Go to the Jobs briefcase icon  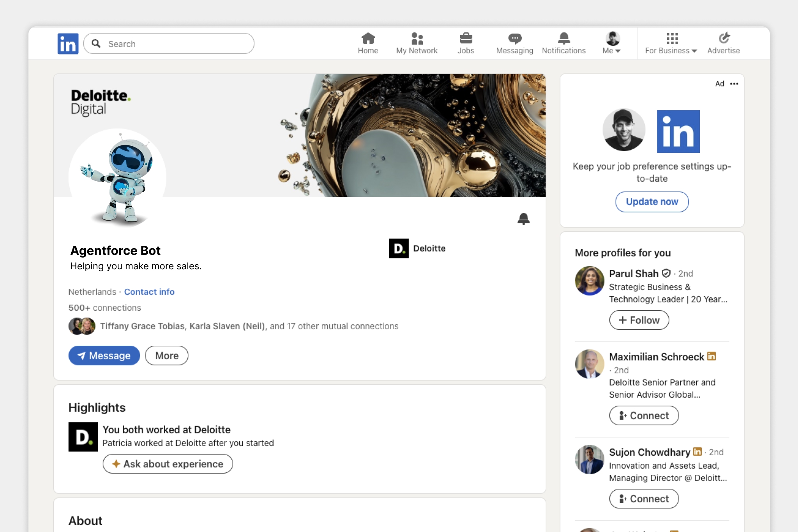(466, 39)
